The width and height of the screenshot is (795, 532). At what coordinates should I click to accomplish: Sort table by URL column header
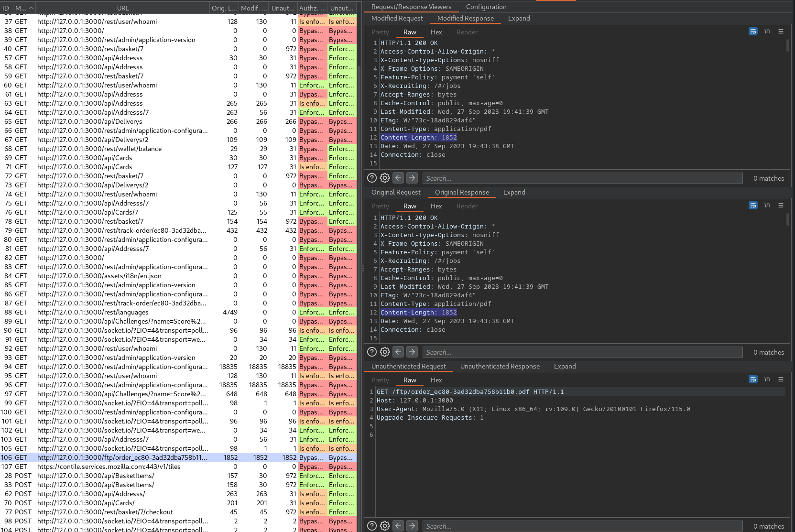coord(123,8)
